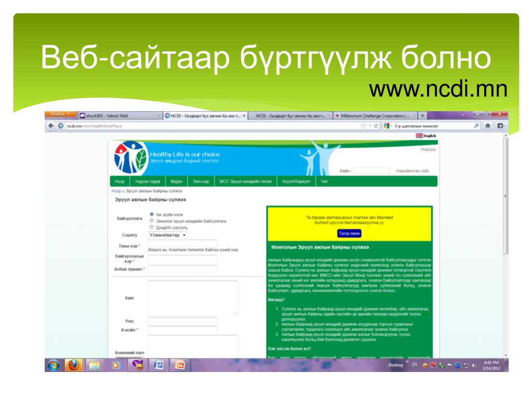Open the Firefox orange menu button
Screen dimensions: 532x399
pyautogui.click(x=60, y=114)
